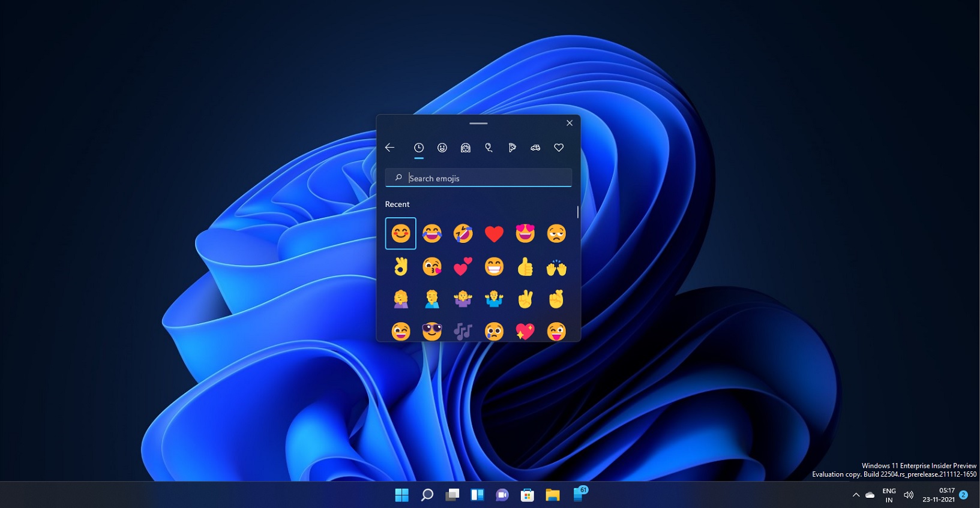Open Teams Chat from the taskbar
Screen dimensions: 980x508
coord(502,495)
